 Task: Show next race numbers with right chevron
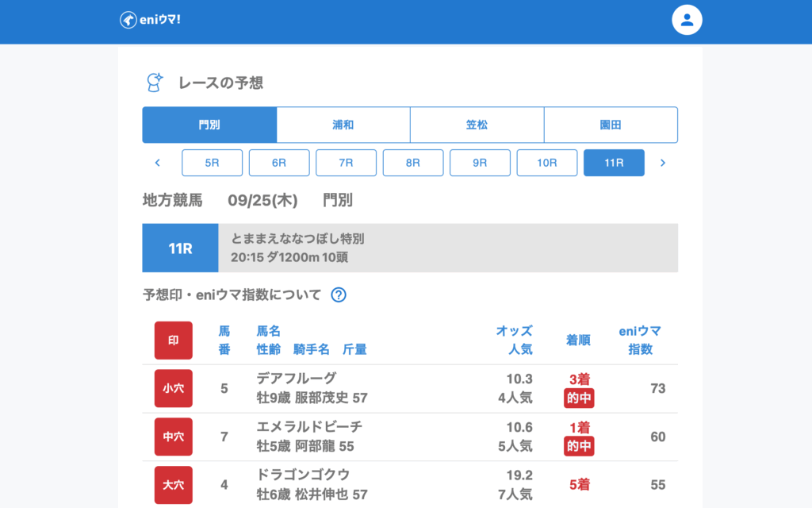[663, 163]
